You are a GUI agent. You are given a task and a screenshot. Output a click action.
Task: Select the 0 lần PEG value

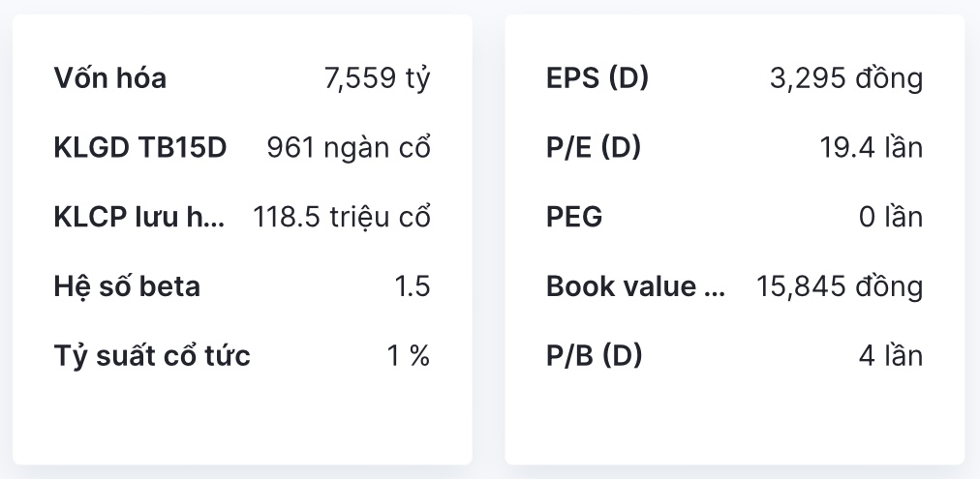[890, 218]
